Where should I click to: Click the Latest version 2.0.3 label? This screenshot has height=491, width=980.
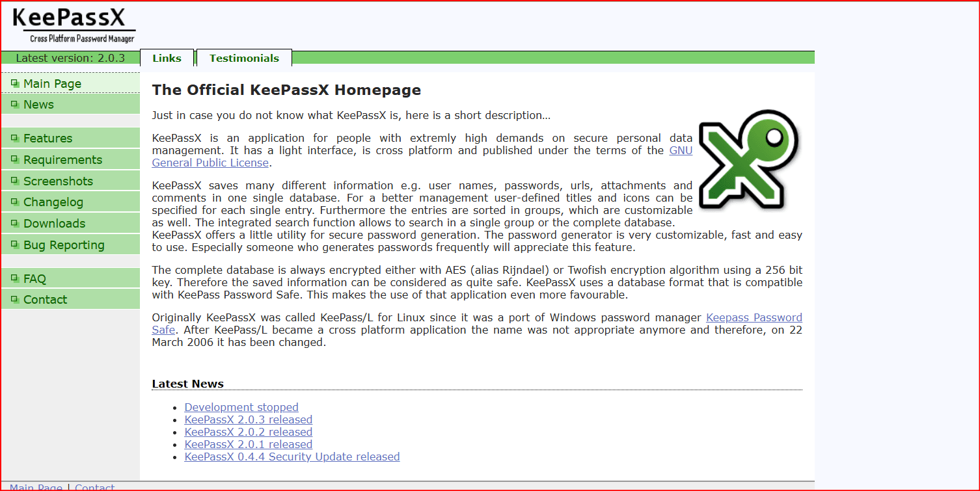[x=70, y=58]
